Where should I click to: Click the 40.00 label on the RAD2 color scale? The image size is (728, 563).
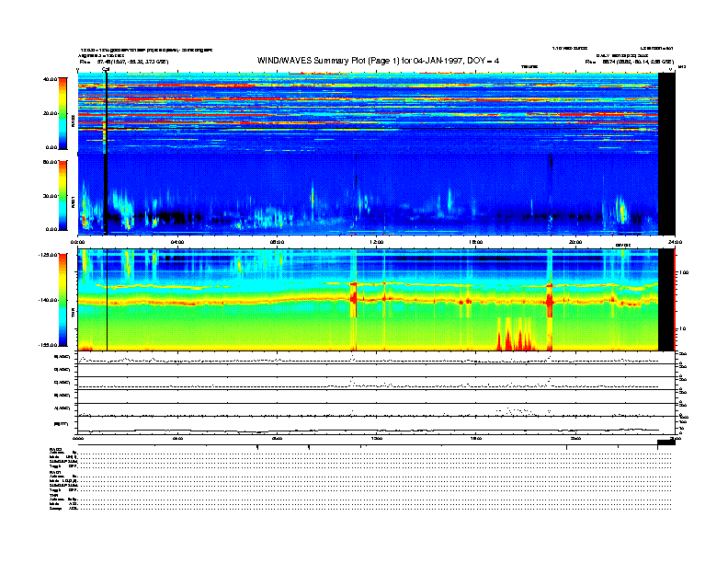point(50,79)
